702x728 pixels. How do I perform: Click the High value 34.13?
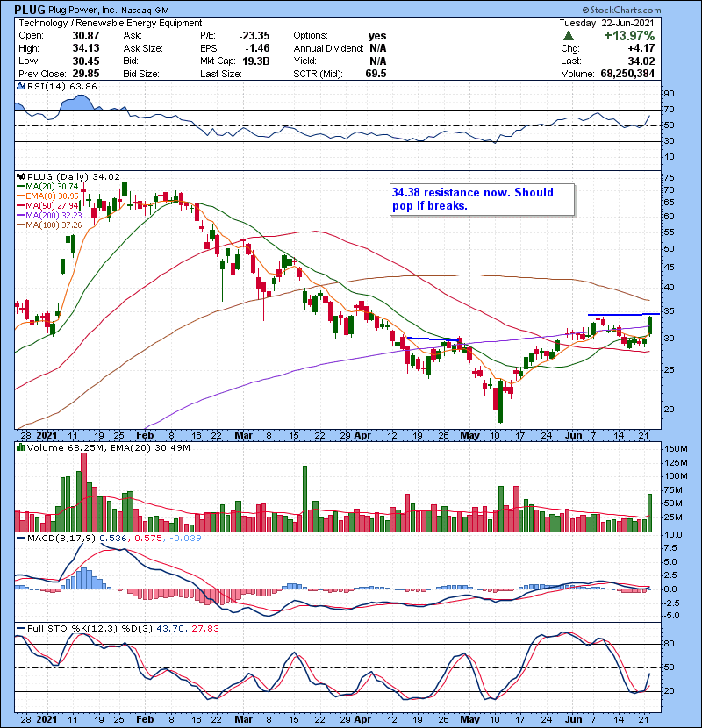pos(86,48)
